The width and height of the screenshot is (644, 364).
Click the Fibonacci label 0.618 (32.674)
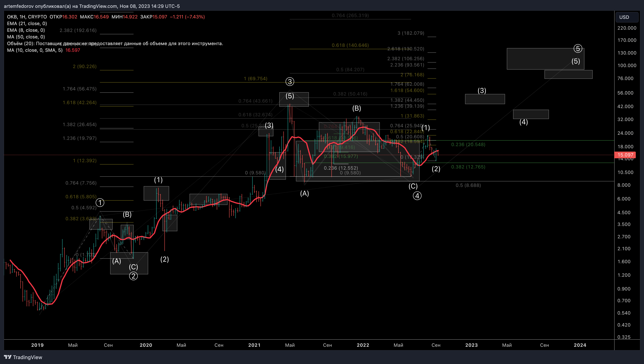coord(255,115)
